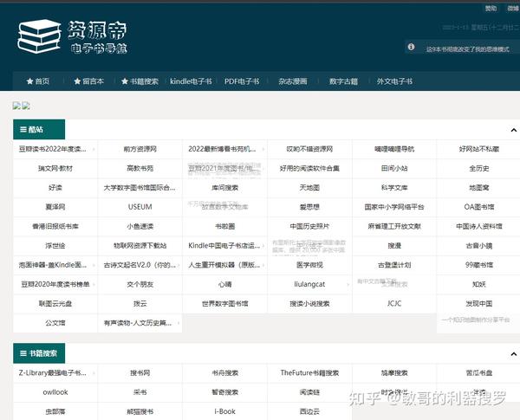
Task: Open JCJC link
Action: click(394, 303)
